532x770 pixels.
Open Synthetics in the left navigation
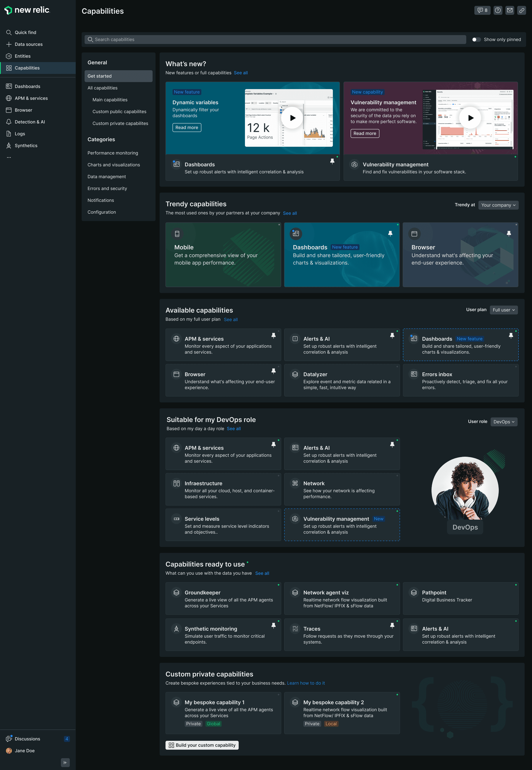pyautogui.click(x=26, y=145)
